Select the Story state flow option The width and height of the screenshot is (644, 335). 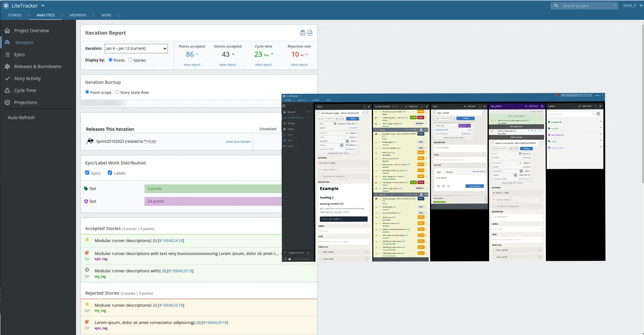[x=117, y=92]
